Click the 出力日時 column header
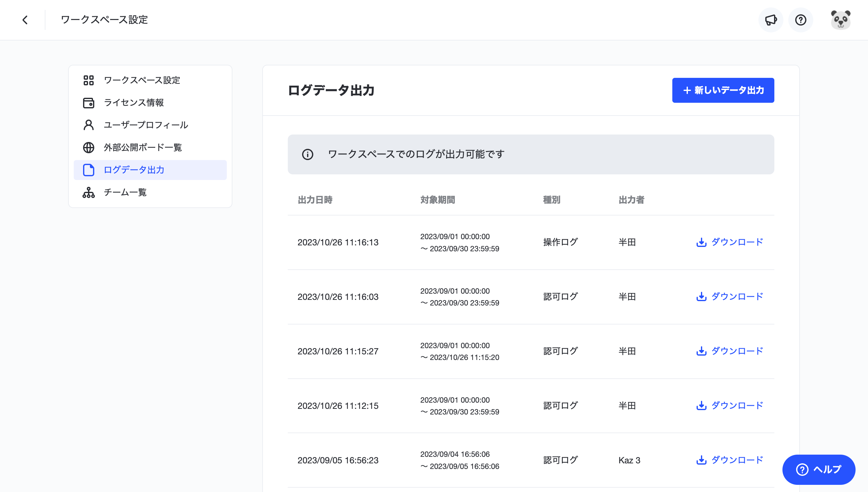 pyautogui.click(x=315, y=200)
